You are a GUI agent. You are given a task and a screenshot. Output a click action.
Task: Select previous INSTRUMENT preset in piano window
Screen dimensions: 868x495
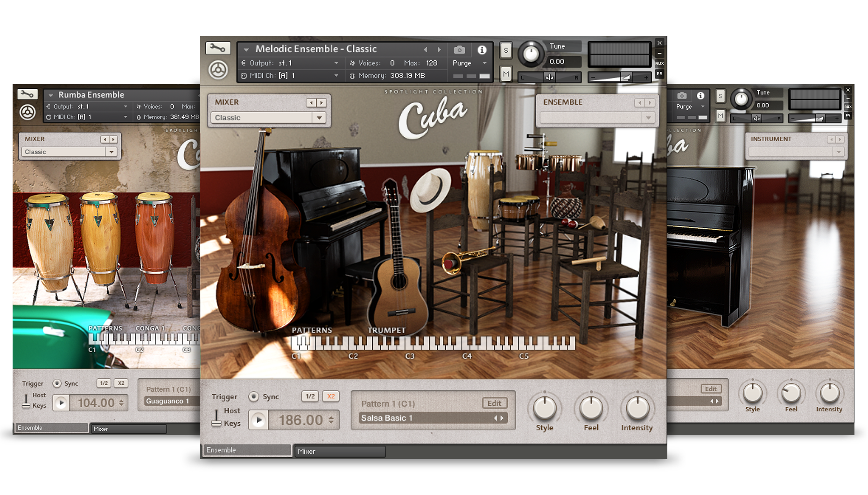831,139
